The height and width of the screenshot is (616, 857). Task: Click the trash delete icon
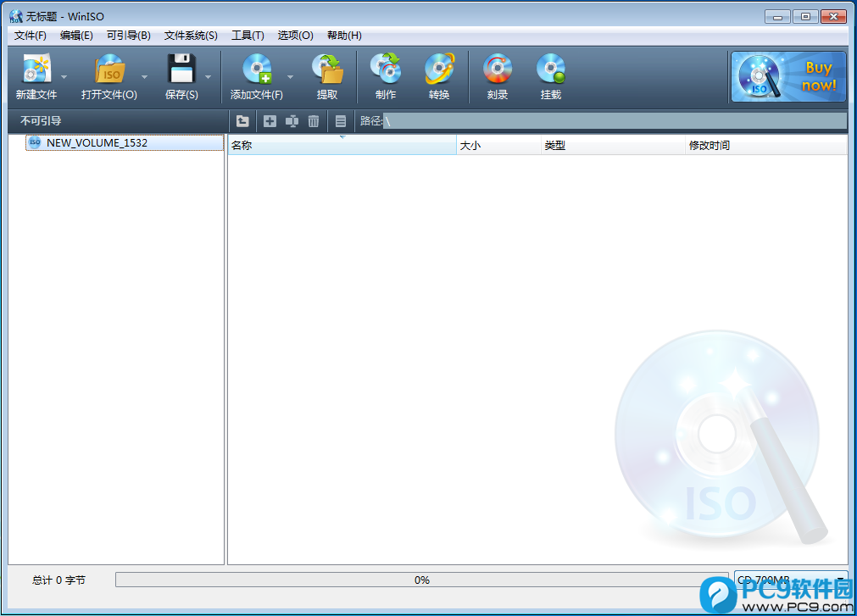click(x=313, y=121)
